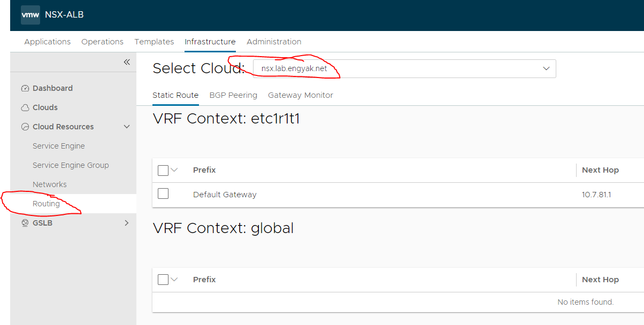Click the VMware logo icon
The width and height of the screenshot is (644, 325).
click(x=30, y=15)
